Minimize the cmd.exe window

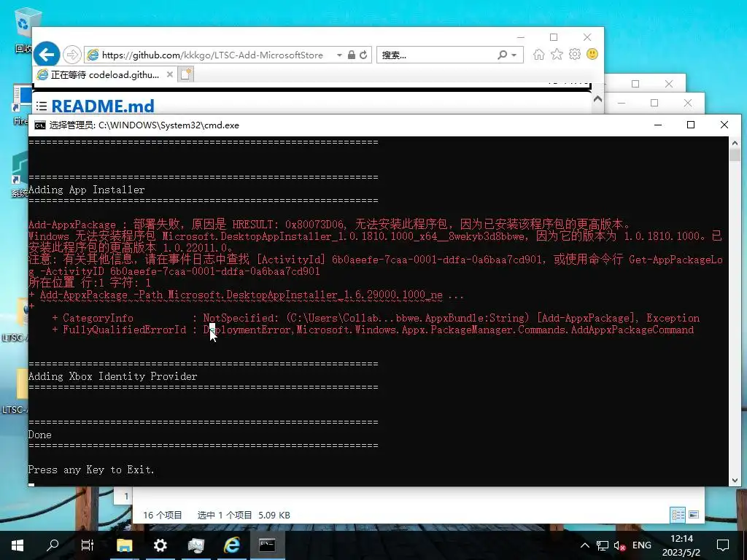658,125
